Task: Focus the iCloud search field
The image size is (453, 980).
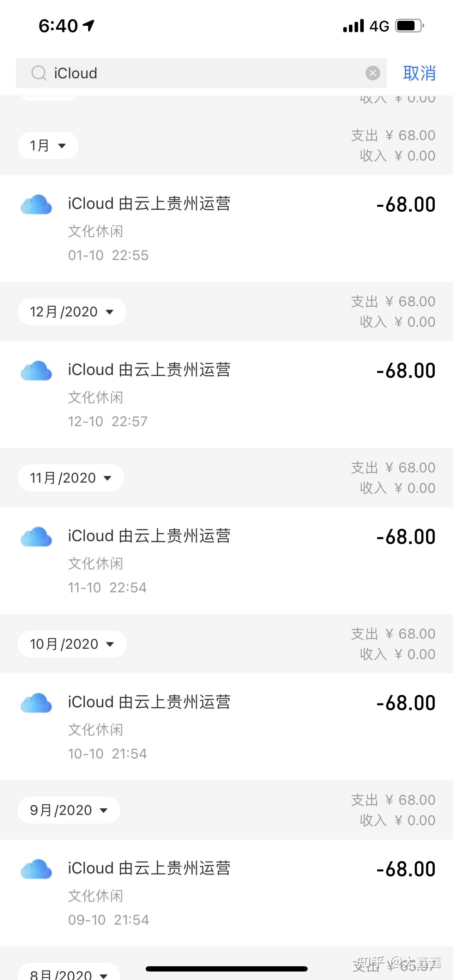Action: tap(201, 73)
